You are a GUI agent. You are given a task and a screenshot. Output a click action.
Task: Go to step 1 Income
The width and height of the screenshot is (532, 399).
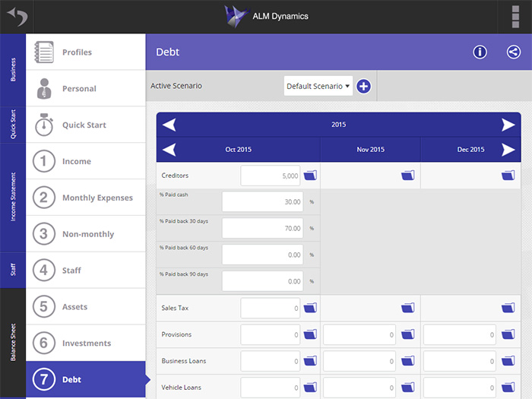(x=85, y=161)
